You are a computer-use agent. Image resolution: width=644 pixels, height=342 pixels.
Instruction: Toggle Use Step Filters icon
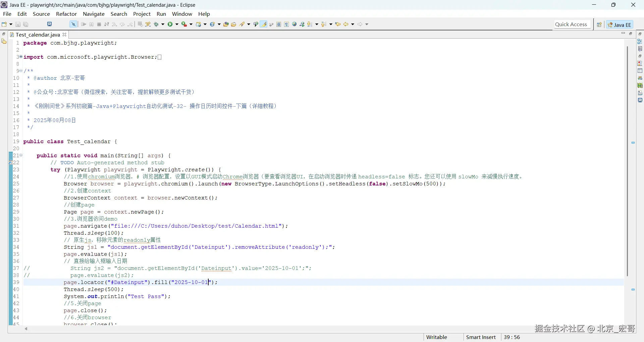[x=148, y=24]
